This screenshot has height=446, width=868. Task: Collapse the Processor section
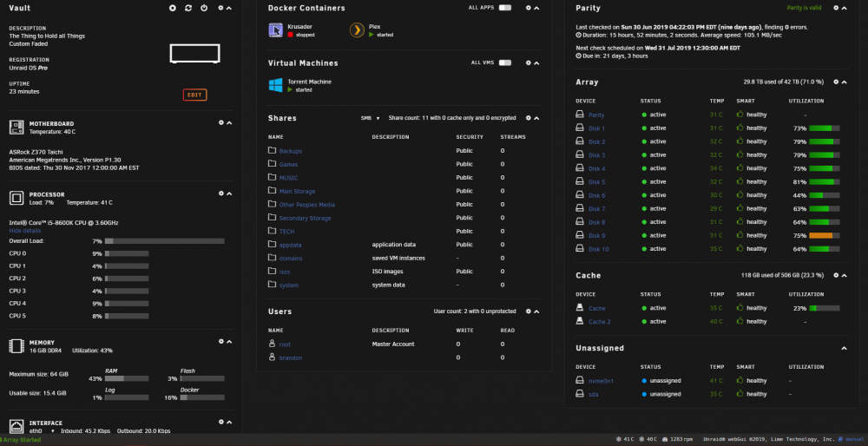[x=229, y=193]
